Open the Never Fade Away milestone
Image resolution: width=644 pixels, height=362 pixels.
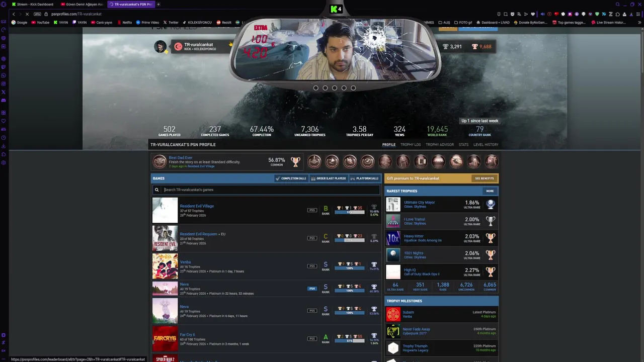416,329
